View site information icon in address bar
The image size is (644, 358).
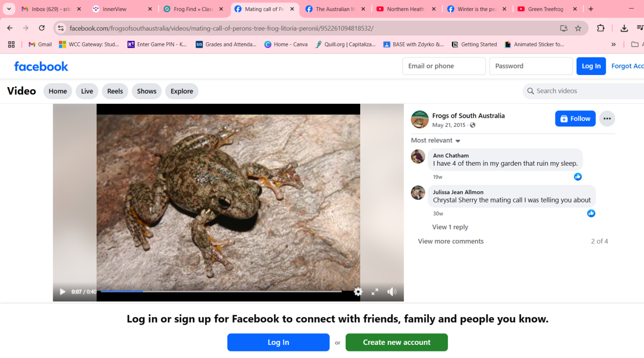60,28
